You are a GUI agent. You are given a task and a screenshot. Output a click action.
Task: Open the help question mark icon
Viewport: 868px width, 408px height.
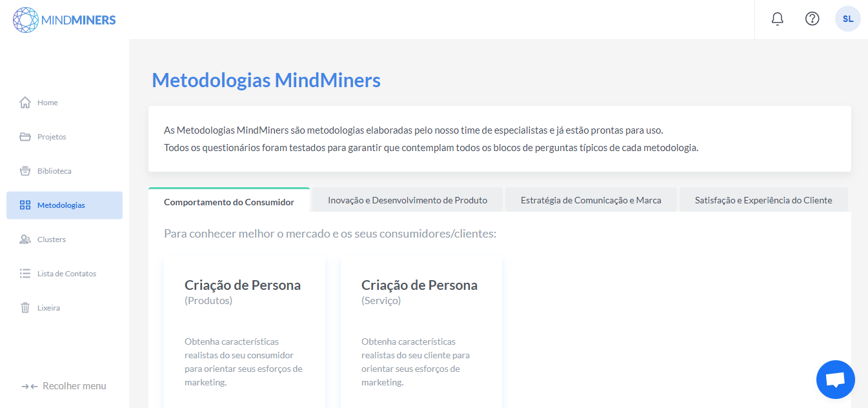(x=812, y=19)
